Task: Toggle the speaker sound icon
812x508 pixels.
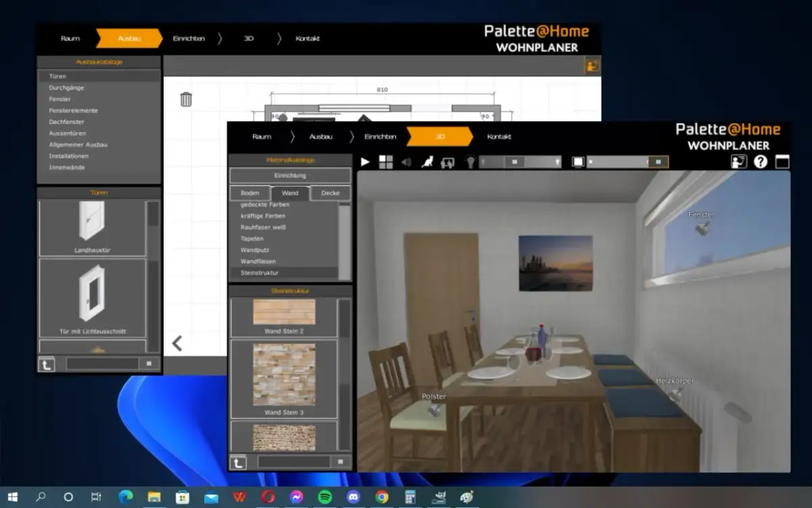Action: [x=406, y=162]
